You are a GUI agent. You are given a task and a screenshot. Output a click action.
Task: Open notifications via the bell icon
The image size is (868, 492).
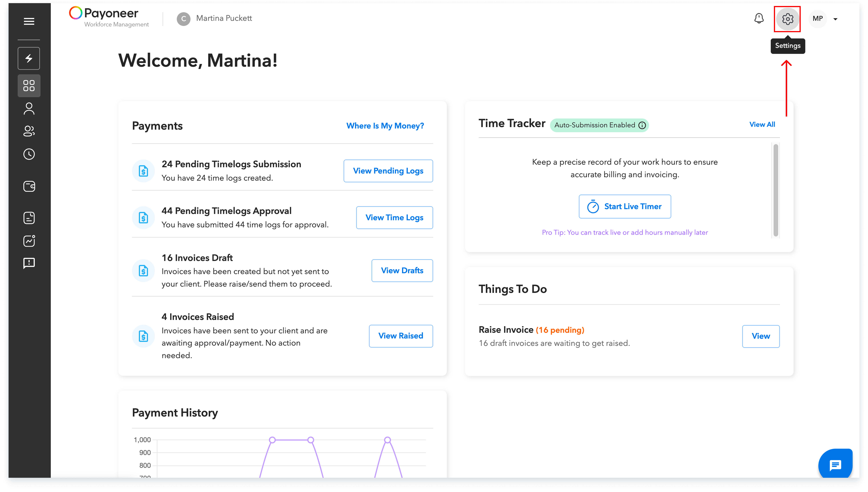[759, 19]
